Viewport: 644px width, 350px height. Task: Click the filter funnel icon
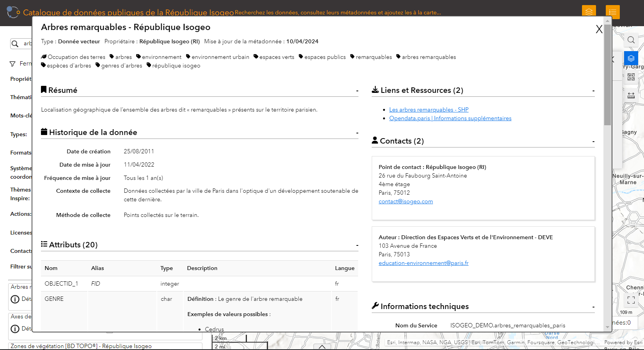[12, 64]
